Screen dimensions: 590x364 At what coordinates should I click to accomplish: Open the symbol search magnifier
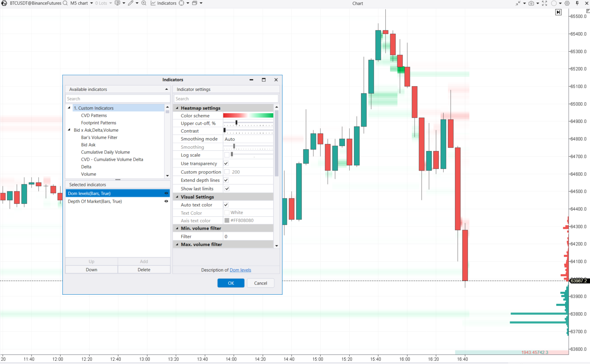point(65,3)
